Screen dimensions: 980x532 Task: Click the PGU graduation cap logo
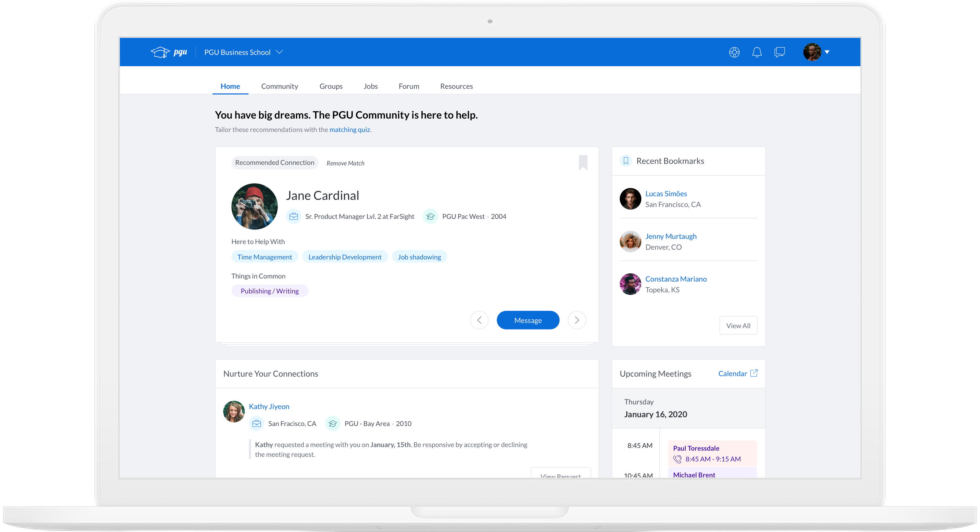(160, 52)
